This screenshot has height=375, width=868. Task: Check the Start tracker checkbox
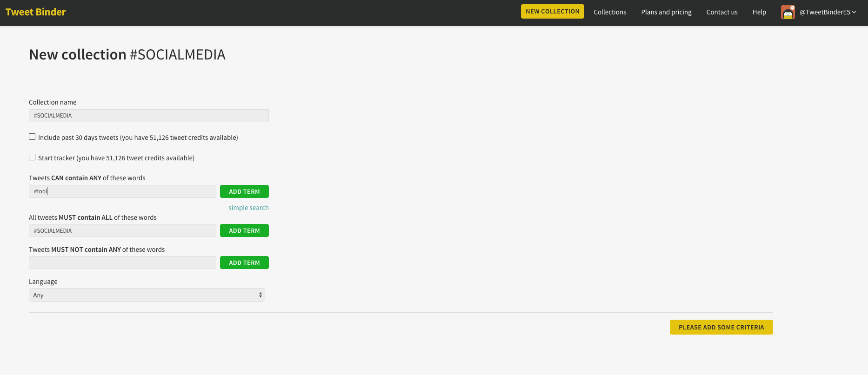(x=32, y=157)
